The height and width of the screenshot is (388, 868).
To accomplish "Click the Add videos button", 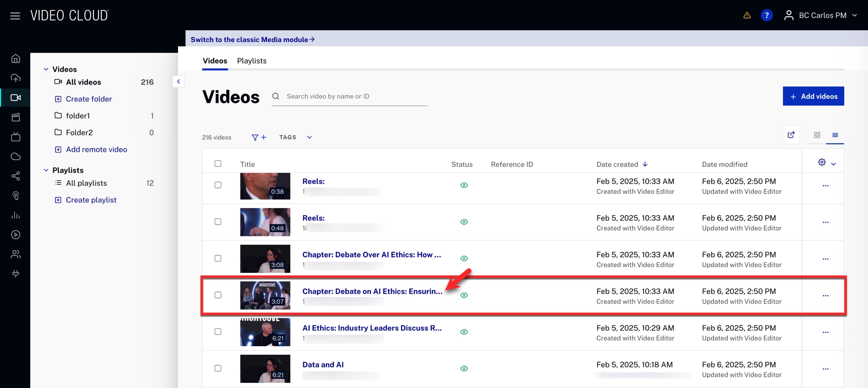I will [813, 96].
